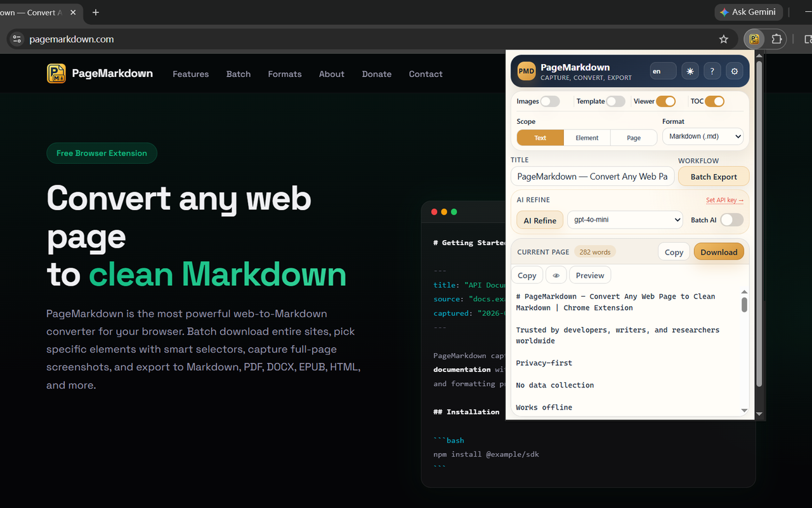Select Text scope
The height and width of the screenshot is (508, 812).
(540, 138)
